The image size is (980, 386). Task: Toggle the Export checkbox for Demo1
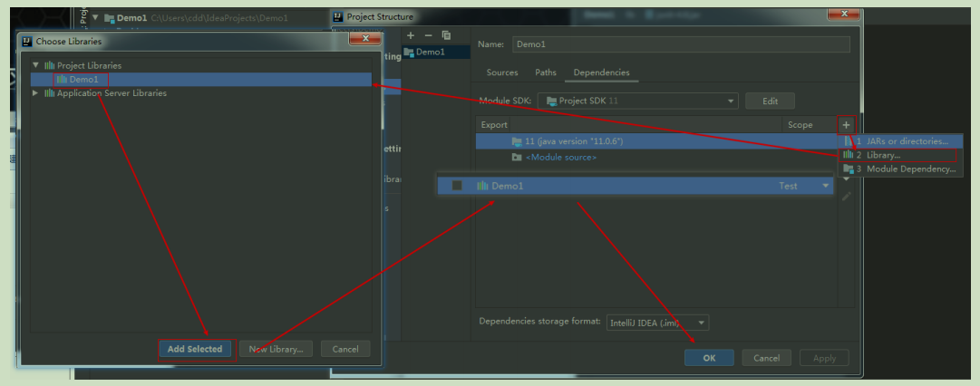457,186
